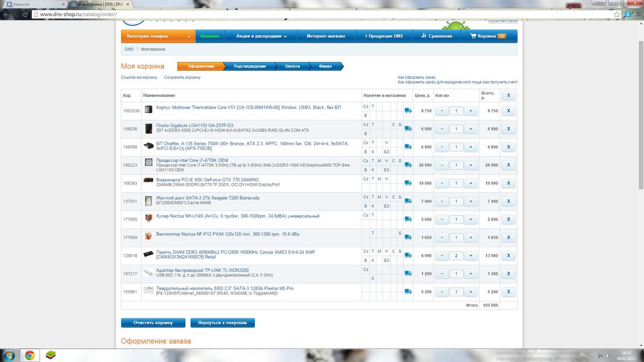Open the Новинки menu item
The width and height of the screenshot is (644, 362).
[x=210, y=36]
